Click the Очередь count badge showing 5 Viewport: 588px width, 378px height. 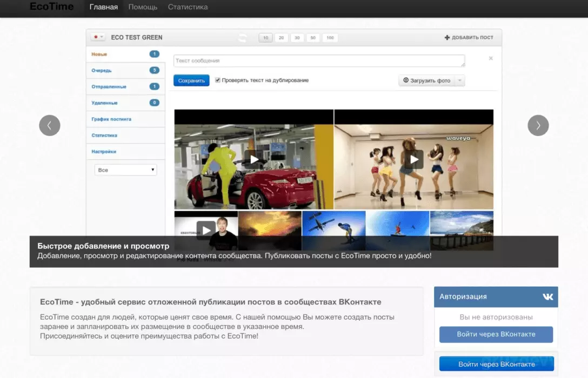[x=154, y=70]
